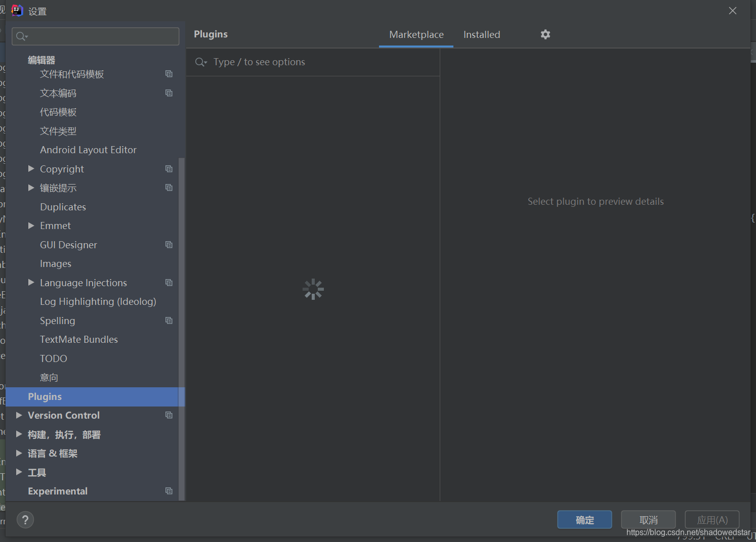
Task: Click the IntelliJ logo in the title bar
Action: tap(17, 11)
